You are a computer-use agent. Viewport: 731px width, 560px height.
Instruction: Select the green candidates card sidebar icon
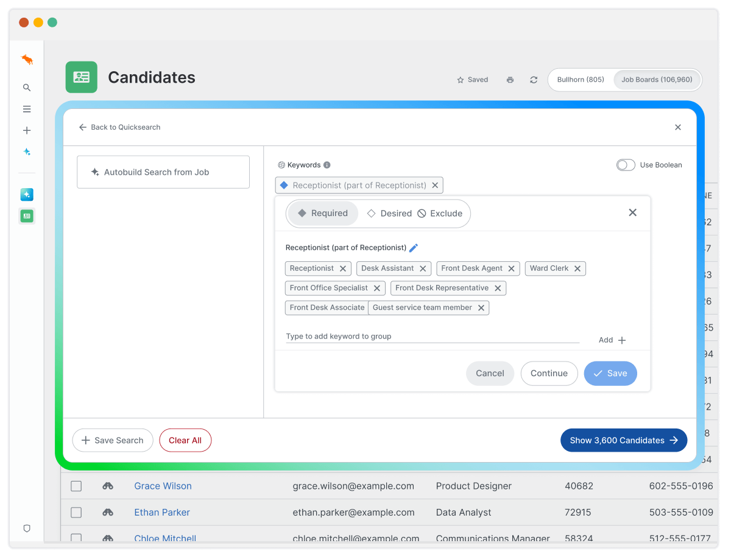tap(27, 215)
